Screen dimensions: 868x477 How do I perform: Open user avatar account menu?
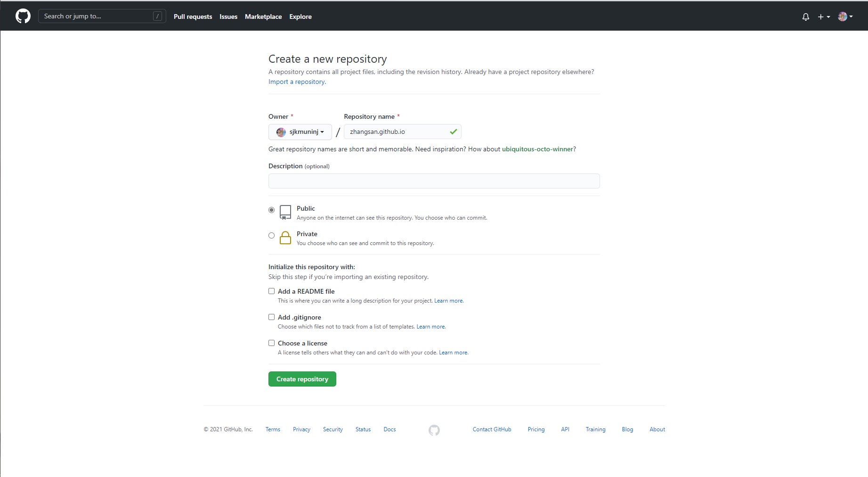coord(845,16)
